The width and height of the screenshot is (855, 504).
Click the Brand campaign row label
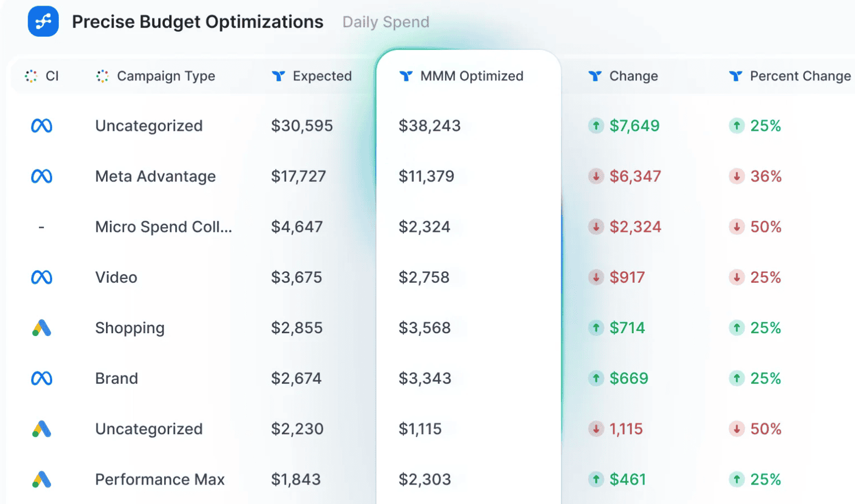(117, 378)
